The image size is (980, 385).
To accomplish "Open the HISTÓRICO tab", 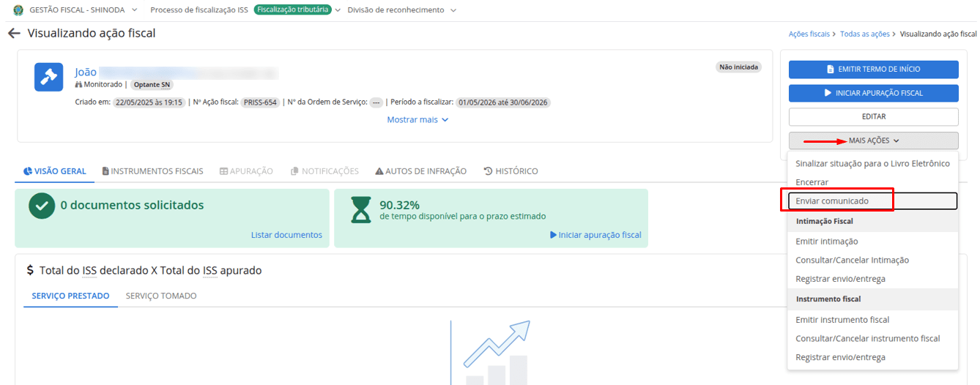I will point(511,171).
